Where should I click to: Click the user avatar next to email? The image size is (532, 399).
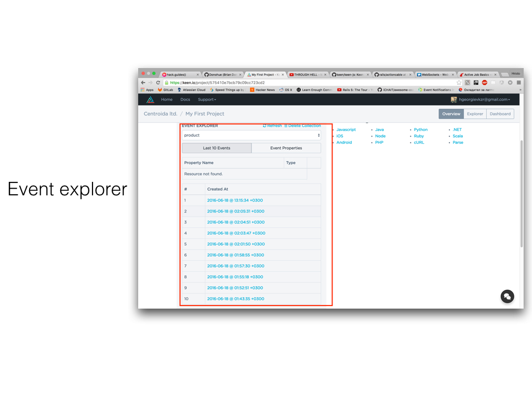[454, 99]
